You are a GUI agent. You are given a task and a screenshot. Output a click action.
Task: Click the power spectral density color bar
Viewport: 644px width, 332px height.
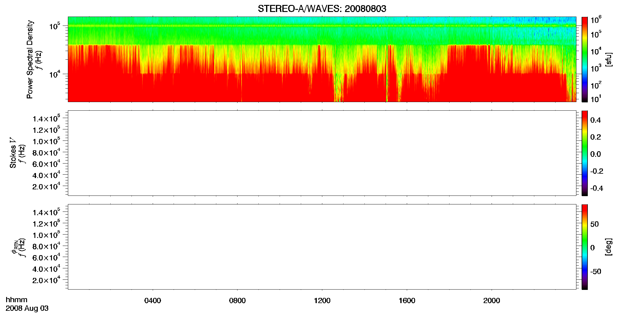click(x=585, y=59)
